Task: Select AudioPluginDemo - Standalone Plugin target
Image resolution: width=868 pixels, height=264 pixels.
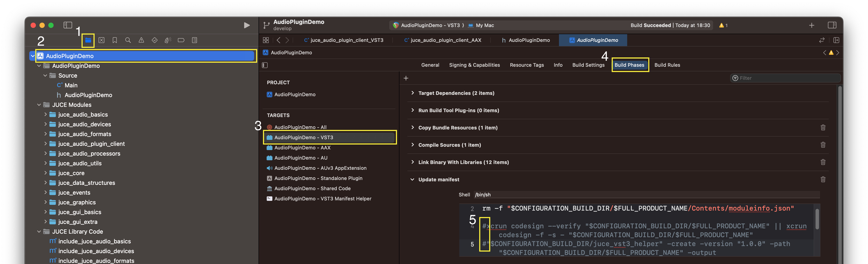Action: click(318, 178)
